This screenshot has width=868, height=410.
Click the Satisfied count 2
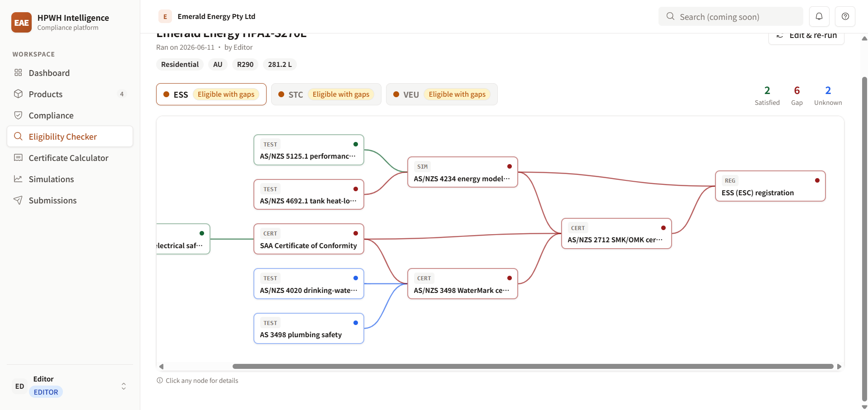767,90
